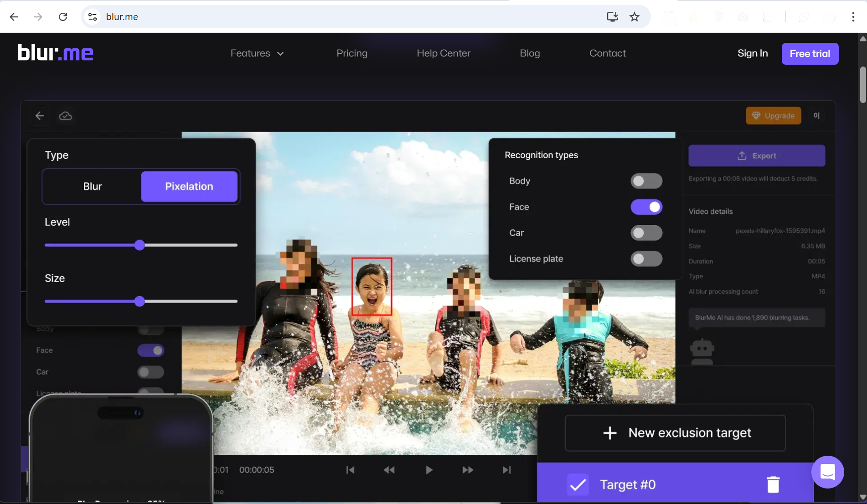Disable Face recognition toggle
The height and width of the screenshot is (504, 867).
tap(646, 207)
